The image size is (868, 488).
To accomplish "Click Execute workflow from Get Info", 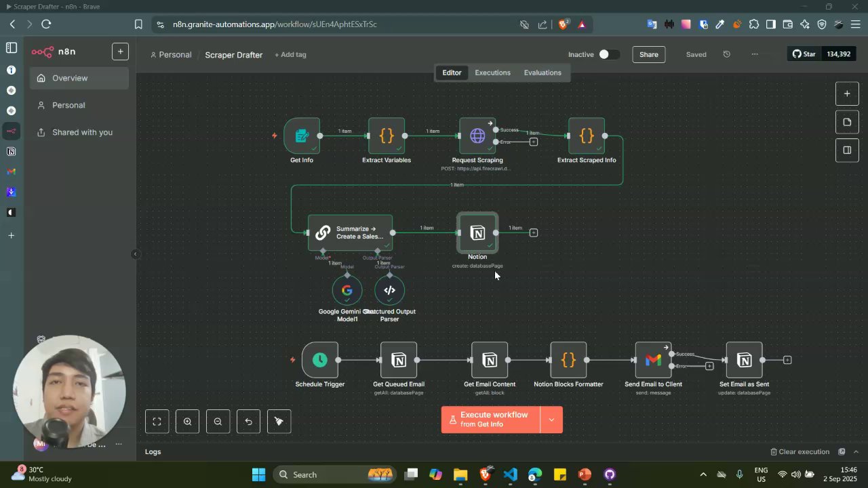I will [490, 420].
